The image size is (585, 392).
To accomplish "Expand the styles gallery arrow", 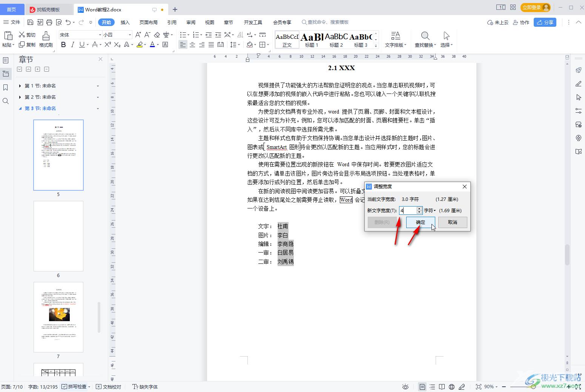I will (376, 45).
